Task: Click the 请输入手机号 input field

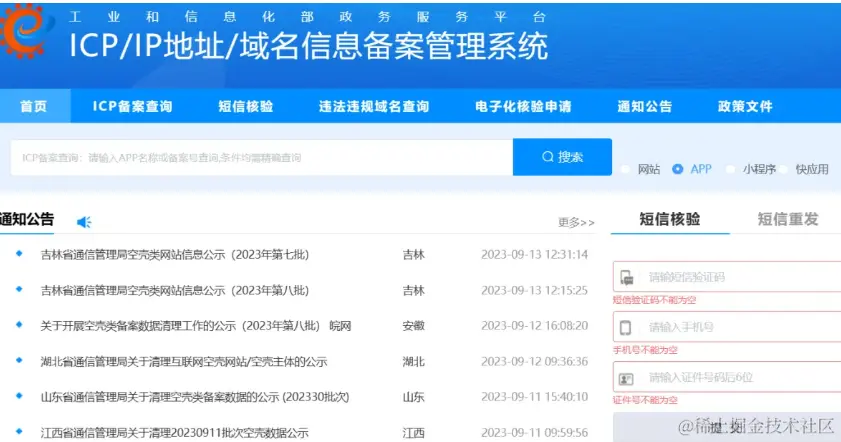Action: [x=727, y=327]
